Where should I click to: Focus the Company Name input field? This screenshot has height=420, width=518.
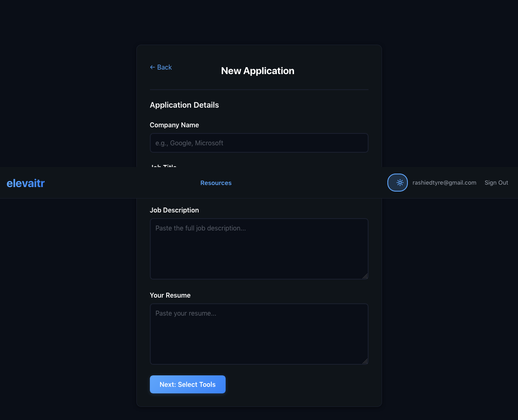259,143
